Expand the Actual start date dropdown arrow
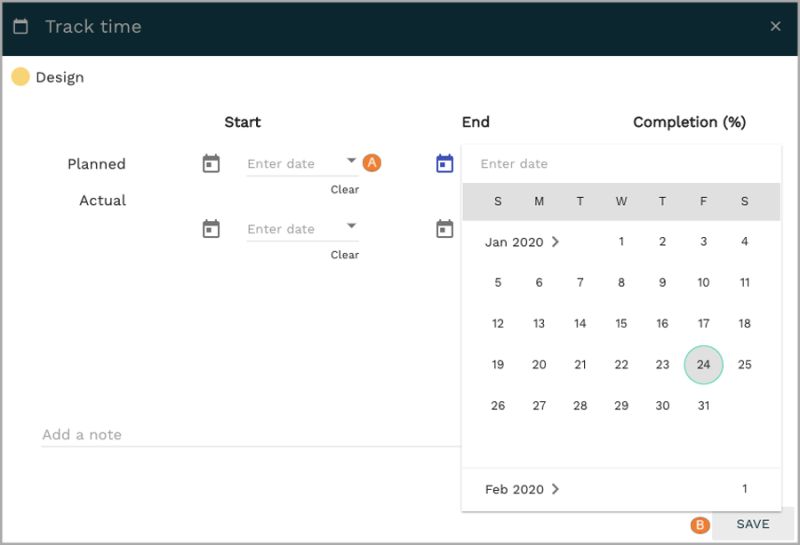 (x=351, y=226)
